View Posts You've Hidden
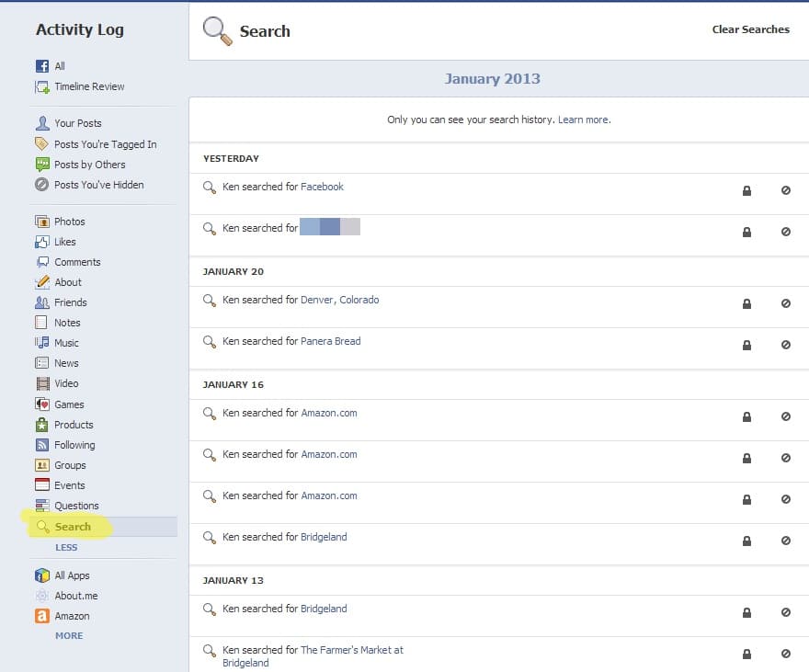This screenshot has height=672, width=809. coord(89,185)
